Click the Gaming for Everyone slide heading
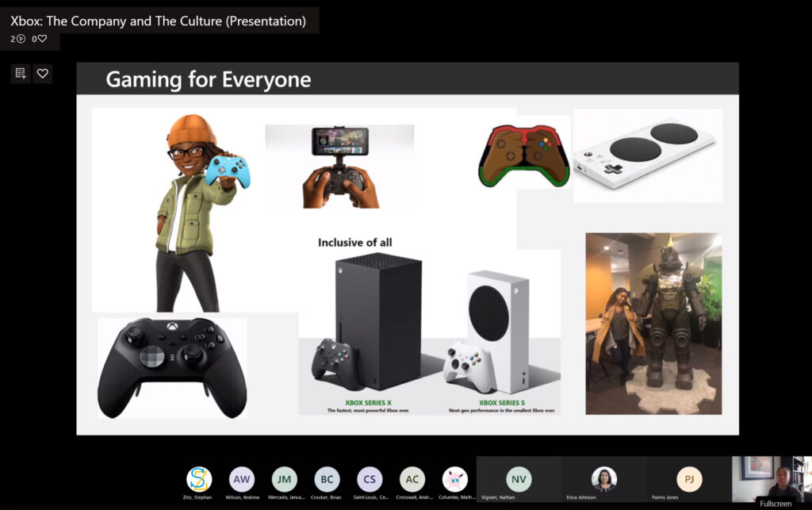The image size is (812, 510). 209,79
